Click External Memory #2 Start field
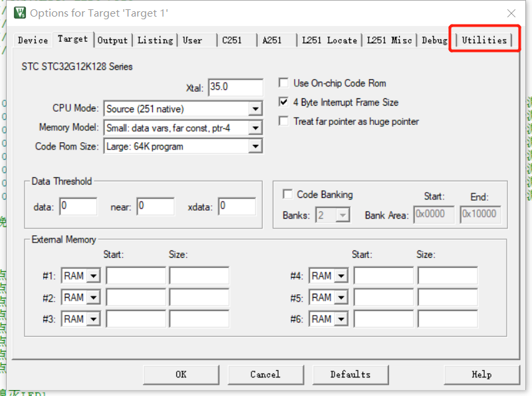This screenshot has width=532, height=396. pos(136,297)
